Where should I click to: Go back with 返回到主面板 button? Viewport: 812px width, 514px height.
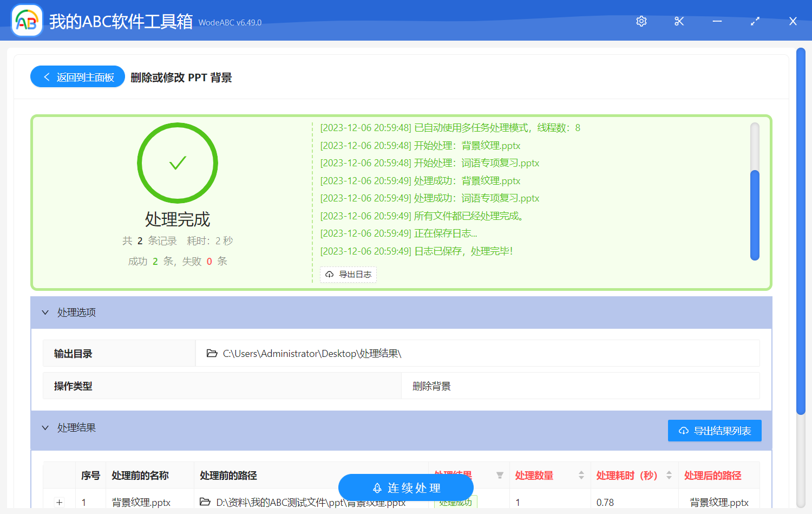(x=77, y=77)
